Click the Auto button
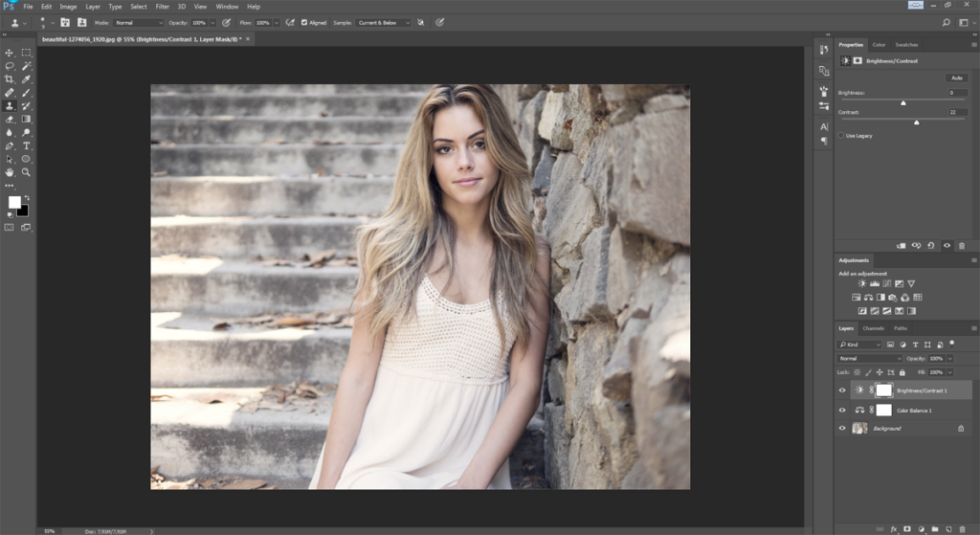 coord(955,78)
